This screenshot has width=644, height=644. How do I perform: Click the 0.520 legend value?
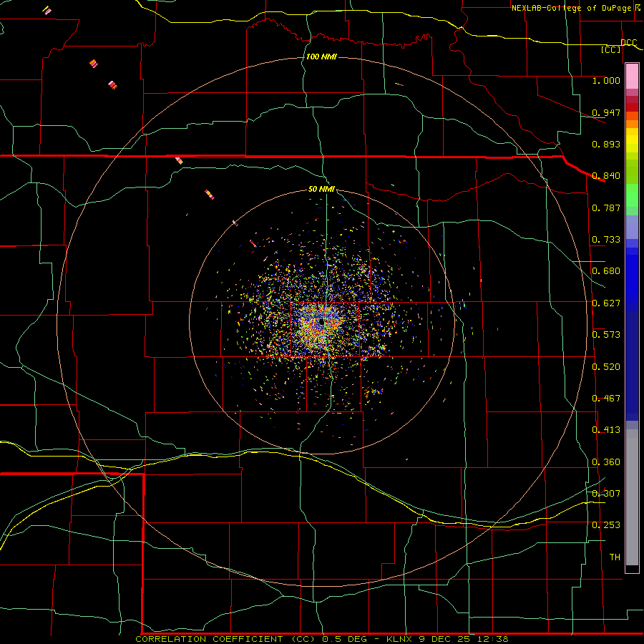pyautogui.click(x=606, y=367)
